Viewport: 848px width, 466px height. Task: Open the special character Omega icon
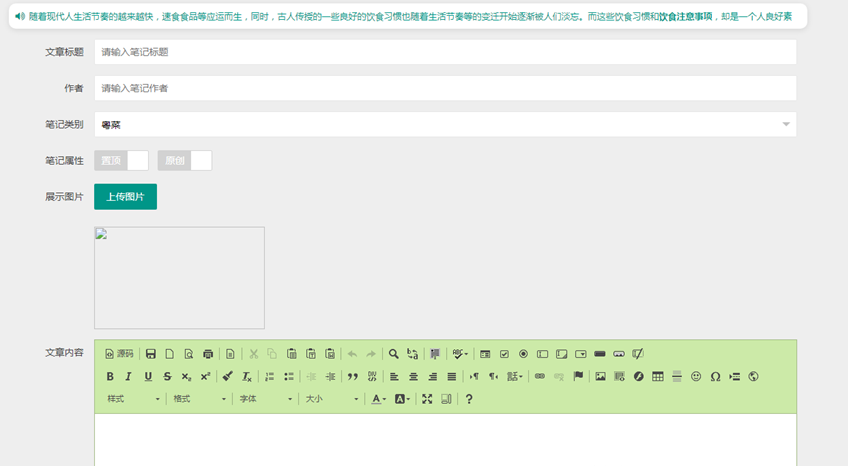715,377
